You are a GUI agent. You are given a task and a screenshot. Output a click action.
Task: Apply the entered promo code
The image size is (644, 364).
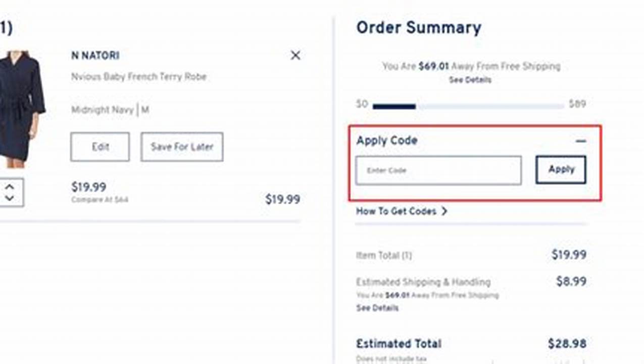(560, 170)
